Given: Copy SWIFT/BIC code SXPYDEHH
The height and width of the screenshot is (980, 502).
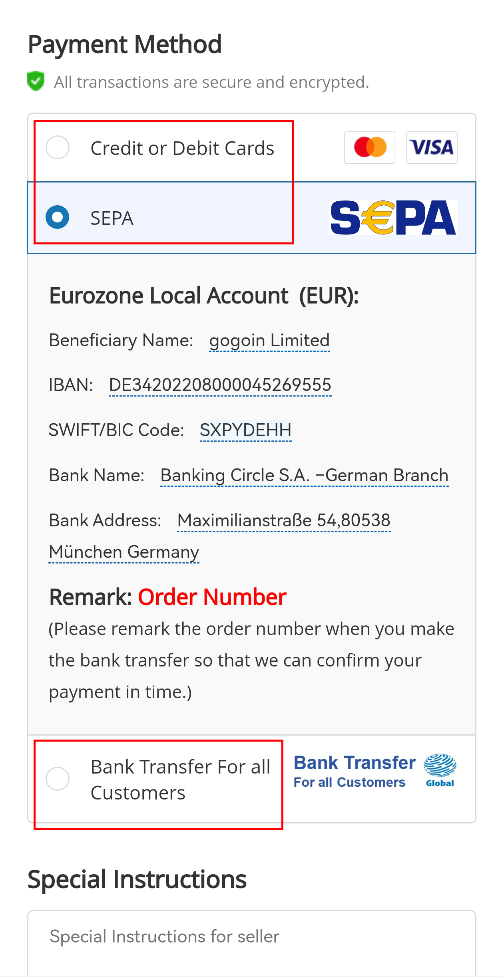Looking at the screenshot, I should click(245, 430).
